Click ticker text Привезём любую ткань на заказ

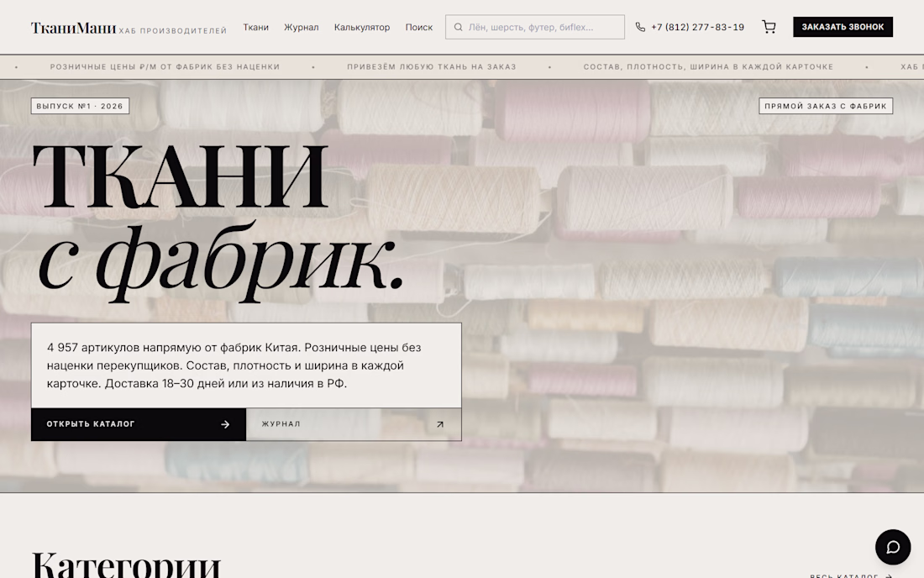(x=432, y=67)
